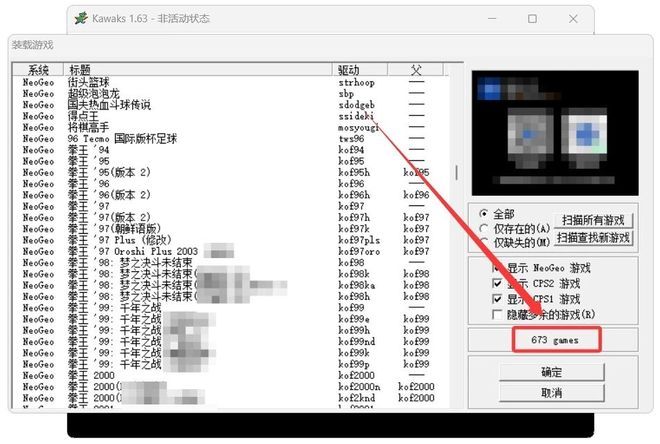Click driver name kof98 in list
The width and height of the screenshot is (660, 444).
pyautogui.click(x=351, y=263)
